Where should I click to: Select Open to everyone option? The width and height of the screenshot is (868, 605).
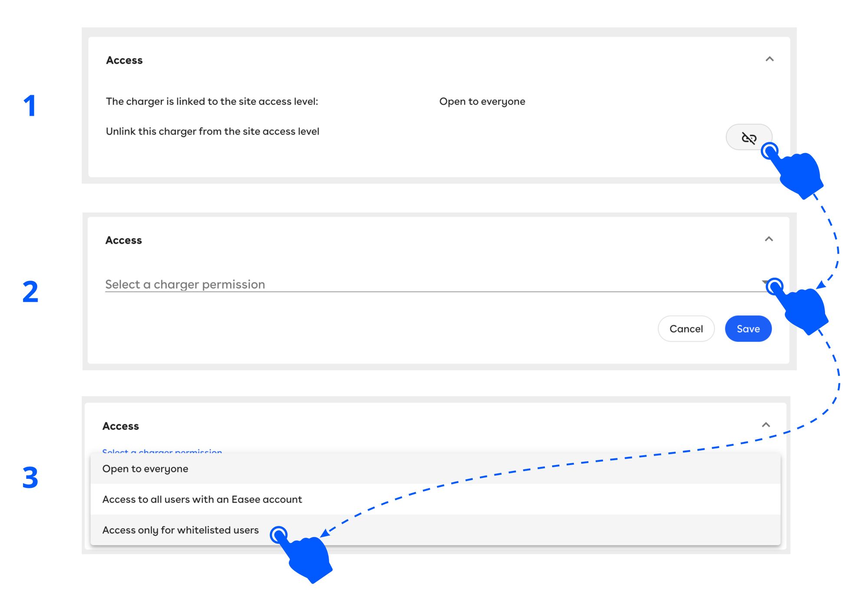(x=435, y=469)
